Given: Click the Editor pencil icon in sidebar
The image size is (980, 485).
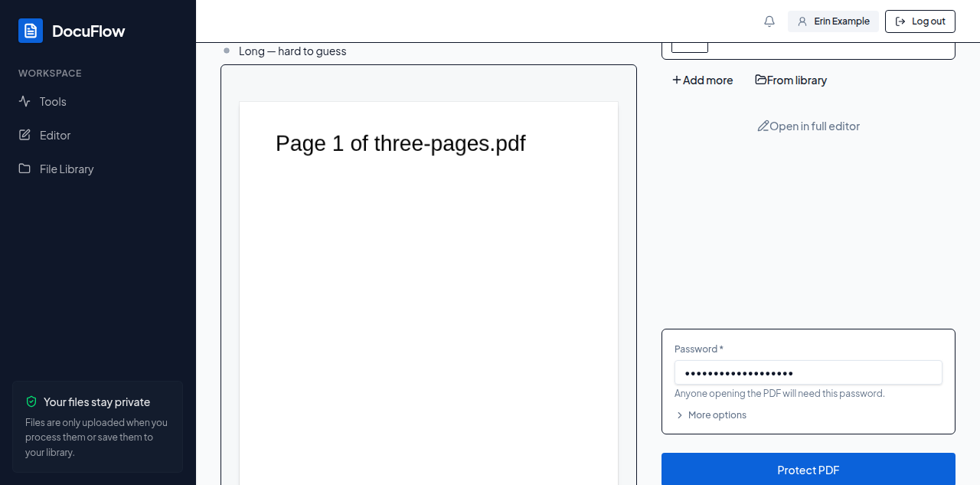Looking at the screenshot, I should pyautogui.click(x=24, y=135).
